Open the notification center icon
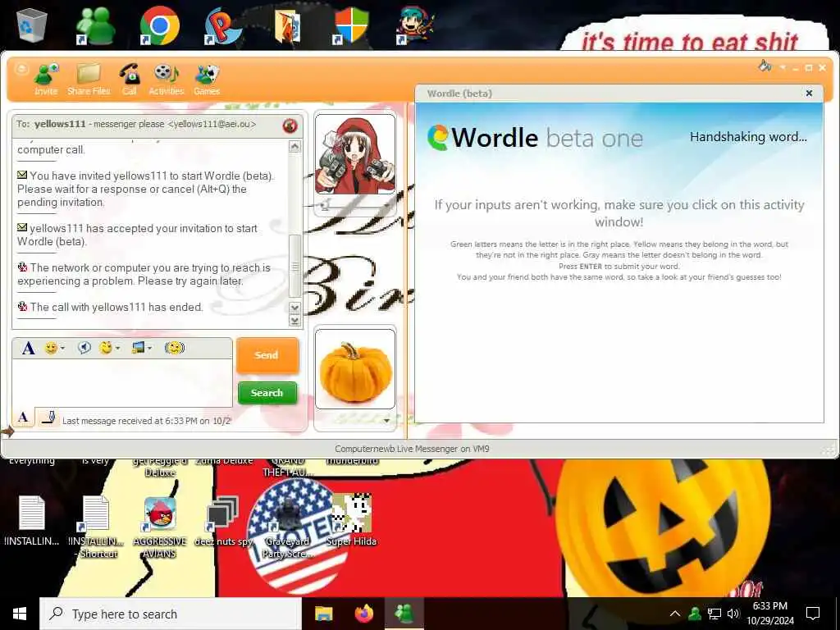840x630 pixels. click(813, 614)
